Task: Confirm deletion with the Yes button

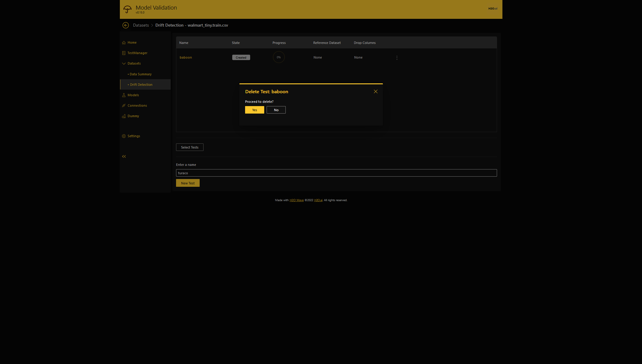Action: pos(254,110)
